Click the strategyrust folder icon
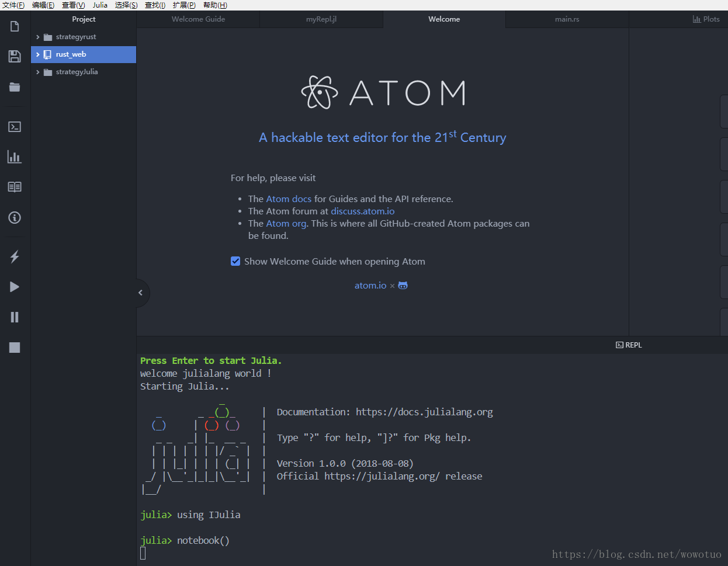Image resolution: width=728 pixels, height=566 pixels. pos(48,37)
